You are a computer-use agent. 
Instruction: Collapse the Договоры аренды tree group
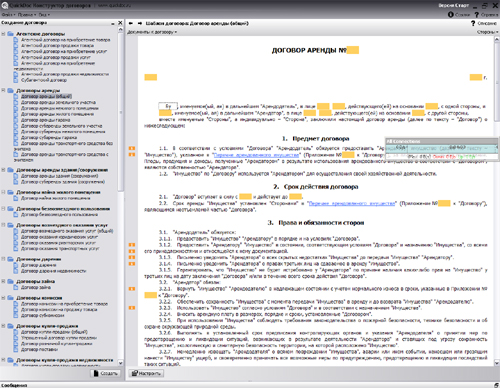point(3,90)
